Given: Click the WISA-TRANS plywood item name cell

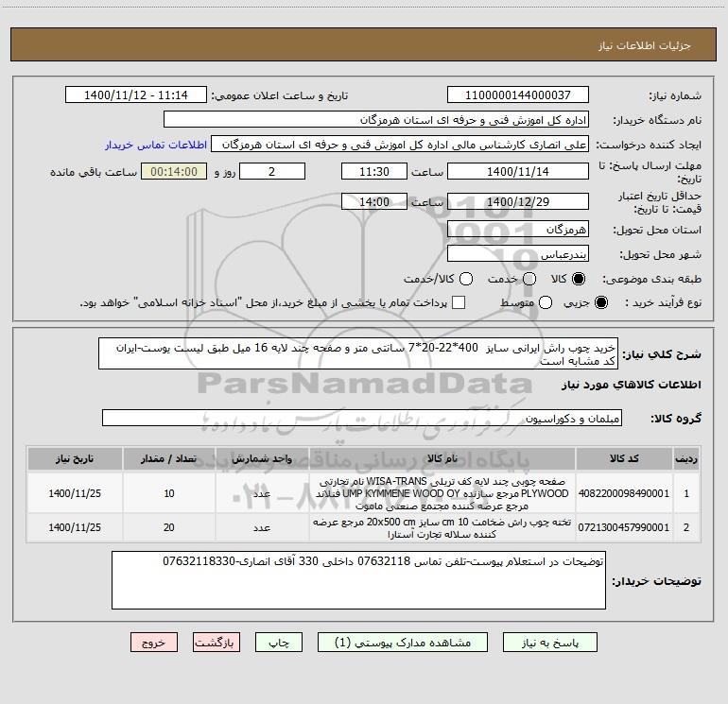Looking at the screenshot, I should coord(442,493).
